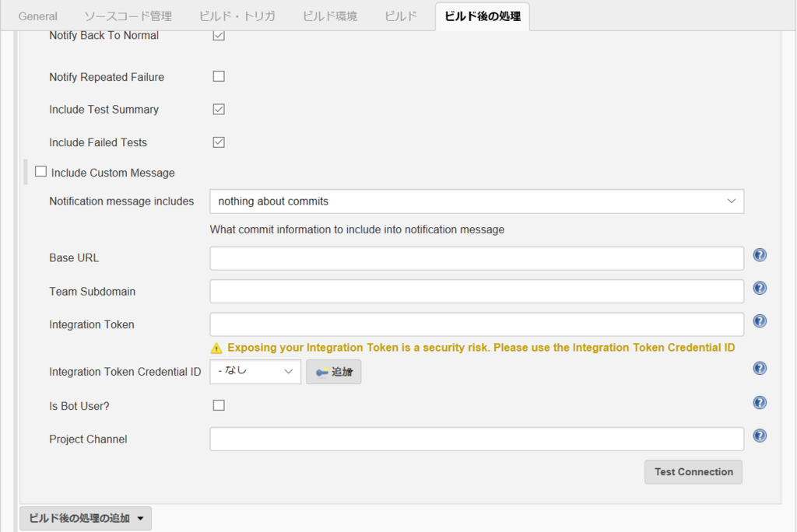The image size is (797, 532).
Task: Click the What commit information description text
Action: click(x=356, y=229)
